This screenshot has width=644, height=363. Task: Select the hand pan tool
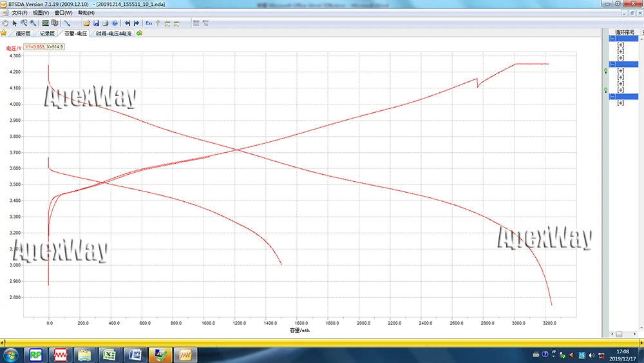pyautogui.click(x=5, y=23)
